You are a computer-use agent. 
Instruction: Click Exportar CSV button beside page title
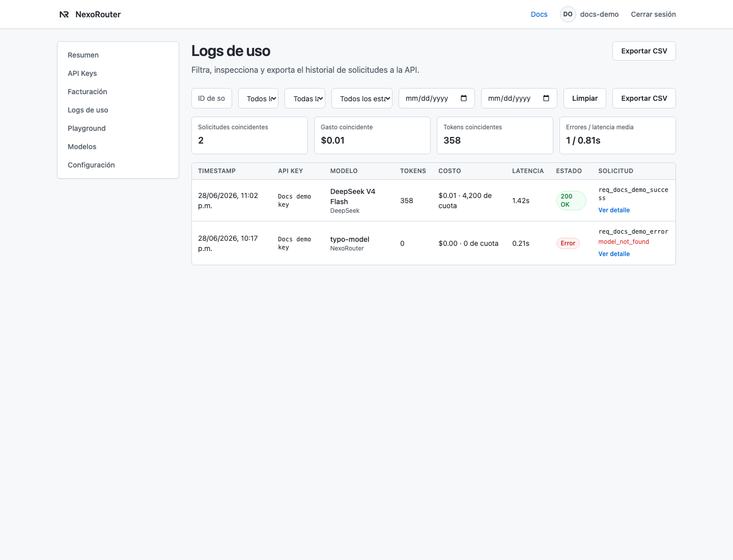coord(644,51)
